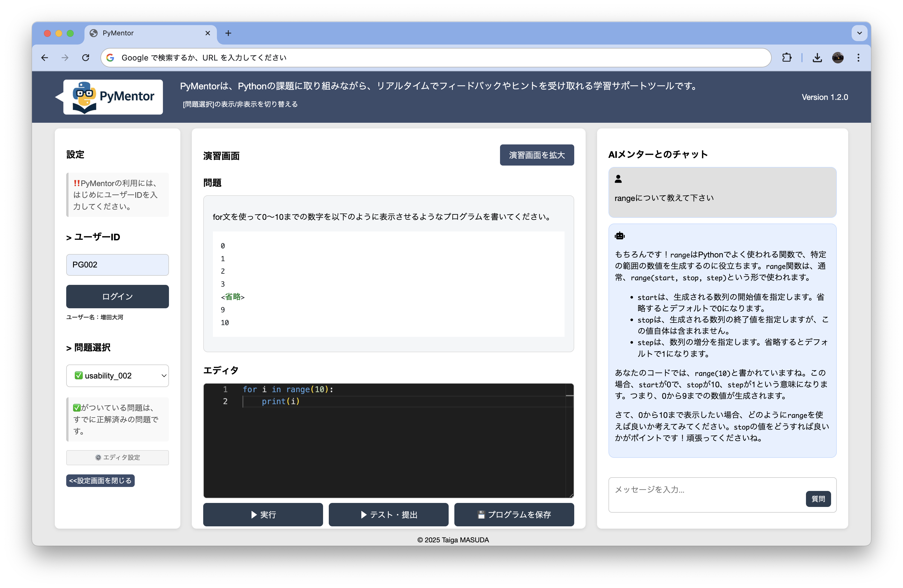Click line number 2 in editor
The width and height of the screenshot is (903, 588).
click(225, 401)
